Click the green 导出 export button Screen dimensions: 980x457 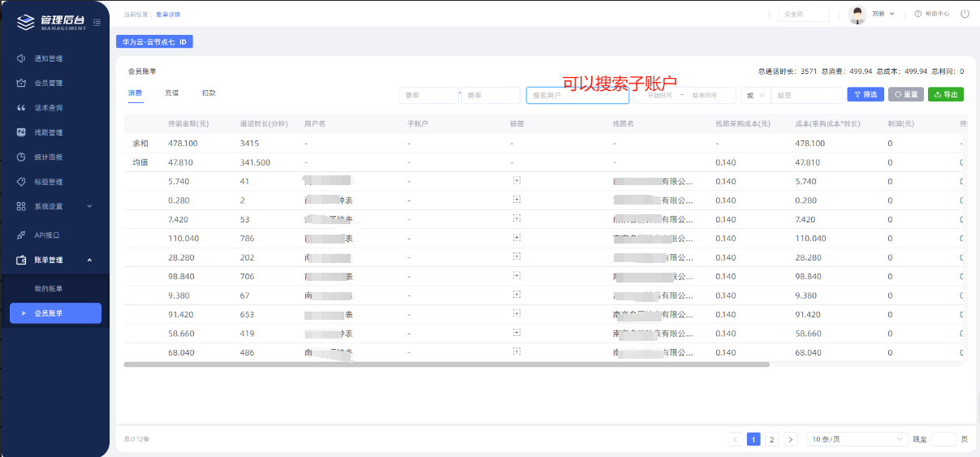pyautogui.click(x=946, y=95)
